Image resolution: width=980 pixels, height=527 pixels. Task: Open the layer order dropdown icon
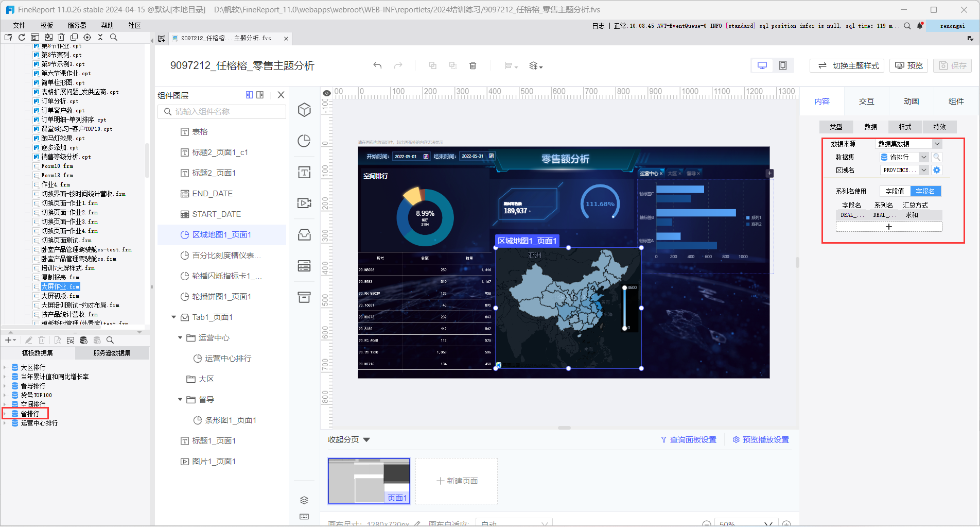[x=536, y=65]
